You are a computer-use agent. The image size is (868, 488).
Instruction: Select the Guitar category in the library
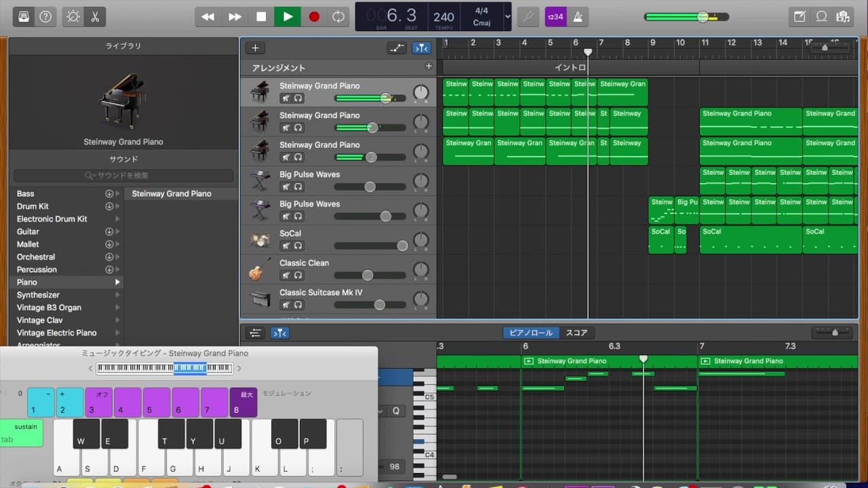click(28, 232)
